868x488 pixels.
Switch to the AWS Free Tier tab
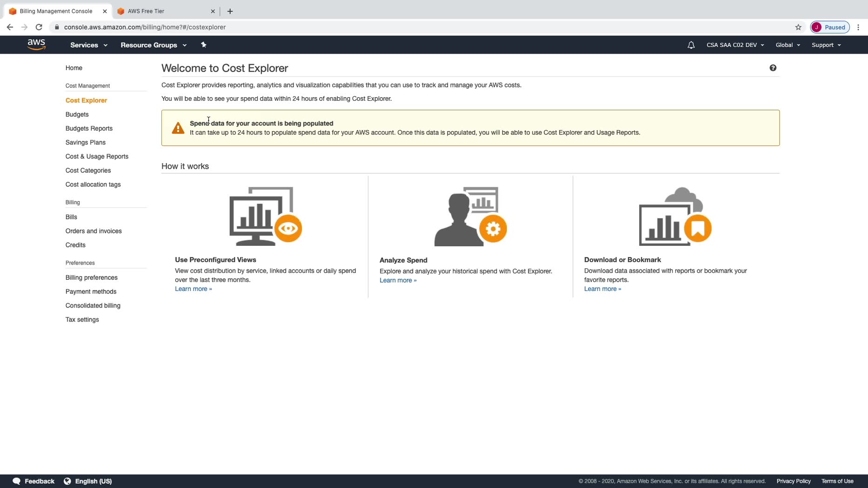point(166,11)
